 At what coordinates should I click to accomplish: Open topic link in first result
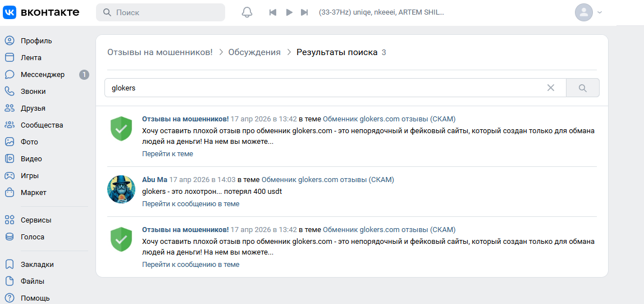click(389, 119)
